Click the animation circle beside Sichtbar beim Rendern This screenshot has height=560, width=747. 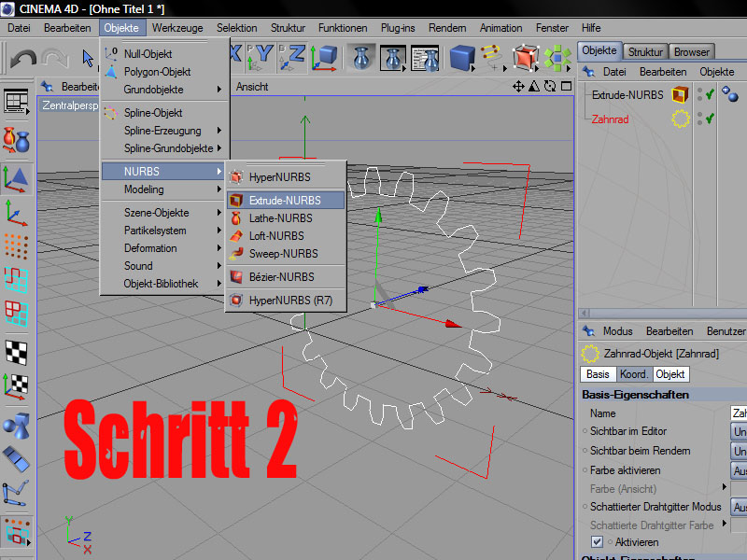585,451
